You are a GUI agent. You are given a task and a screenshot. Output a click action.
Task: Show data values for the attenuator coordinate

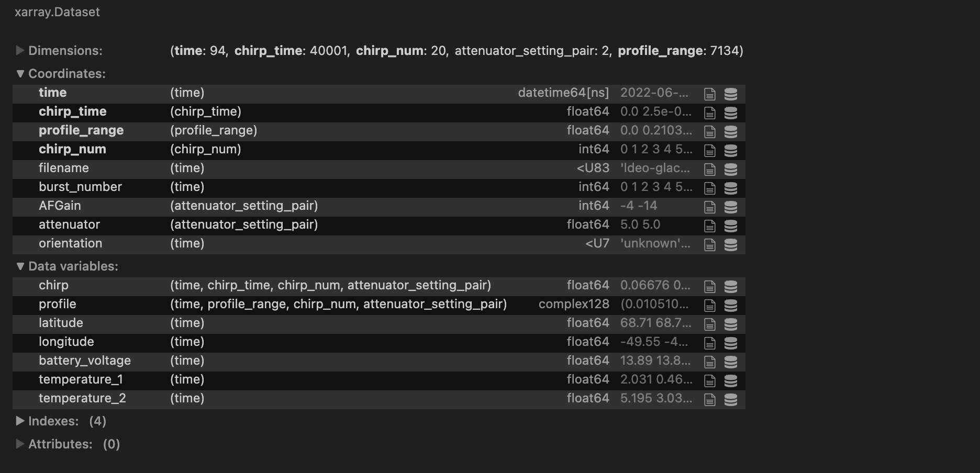(730, 225)
